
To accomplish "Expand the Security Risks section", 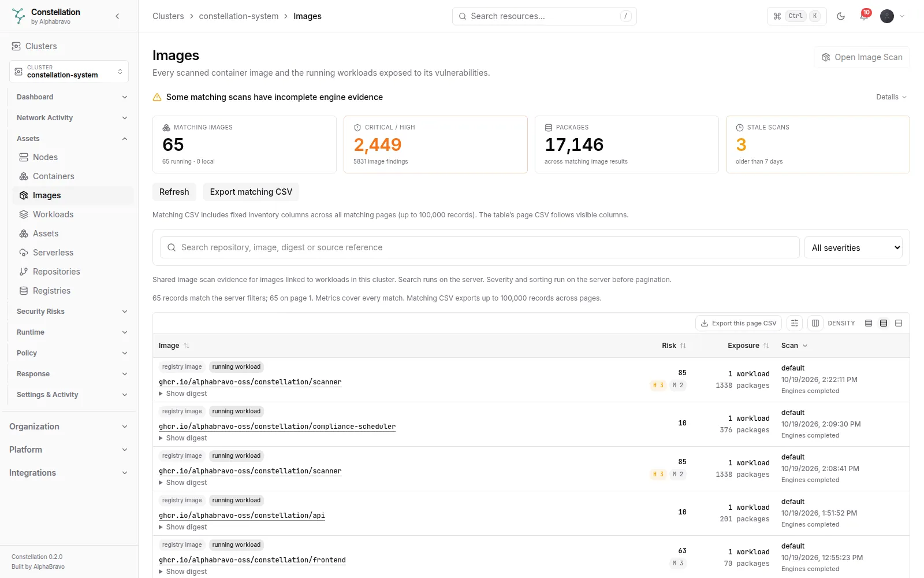I will (72, 312).
